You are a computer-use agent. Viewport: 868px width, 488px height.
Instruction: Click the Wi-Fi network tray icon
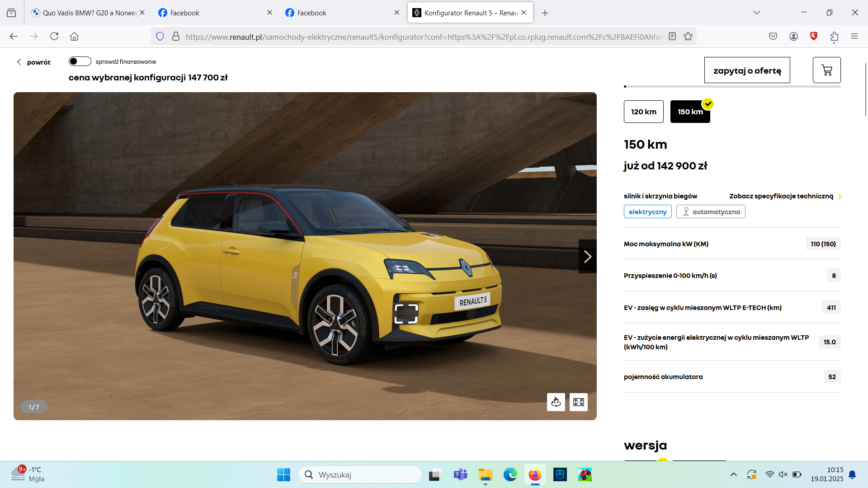coord(769,474)
